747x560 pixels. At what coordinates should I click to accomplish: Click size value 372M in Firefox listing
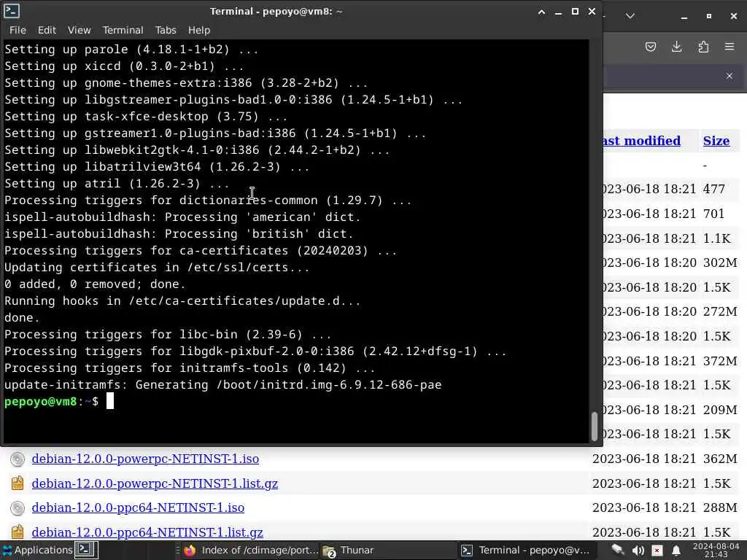720,360
